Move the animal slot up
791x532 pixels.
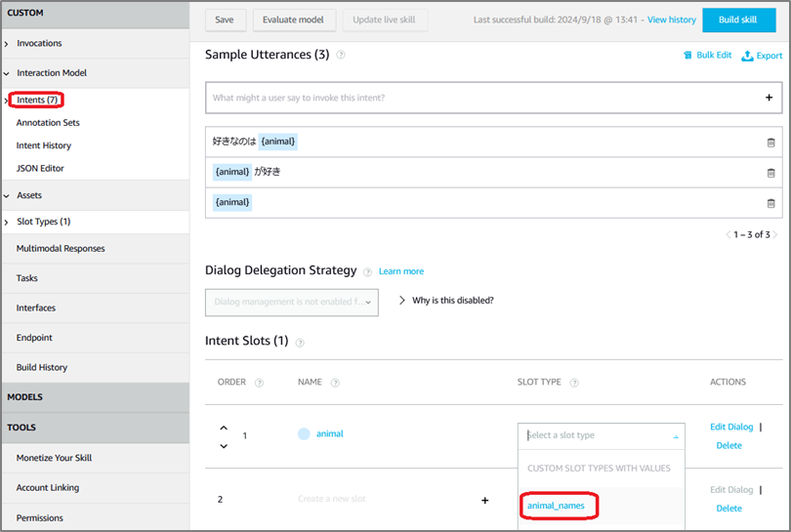tap(224, 428)
